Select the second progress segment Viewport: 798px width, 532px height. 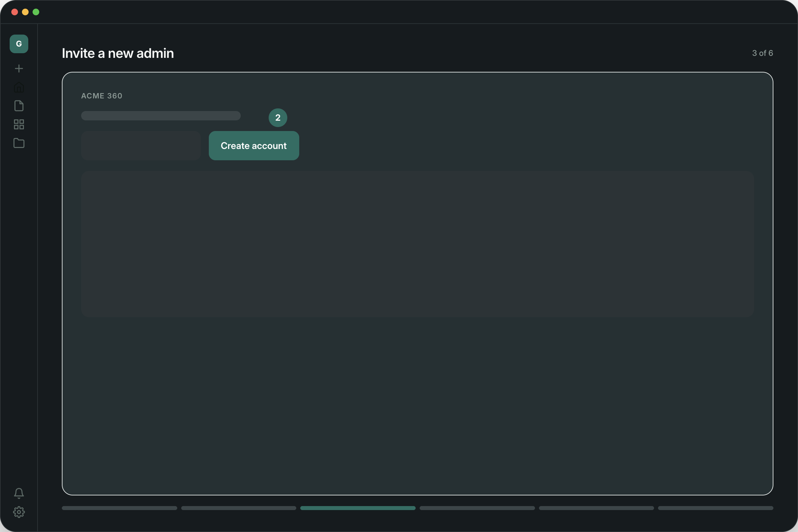pos(238,508)
